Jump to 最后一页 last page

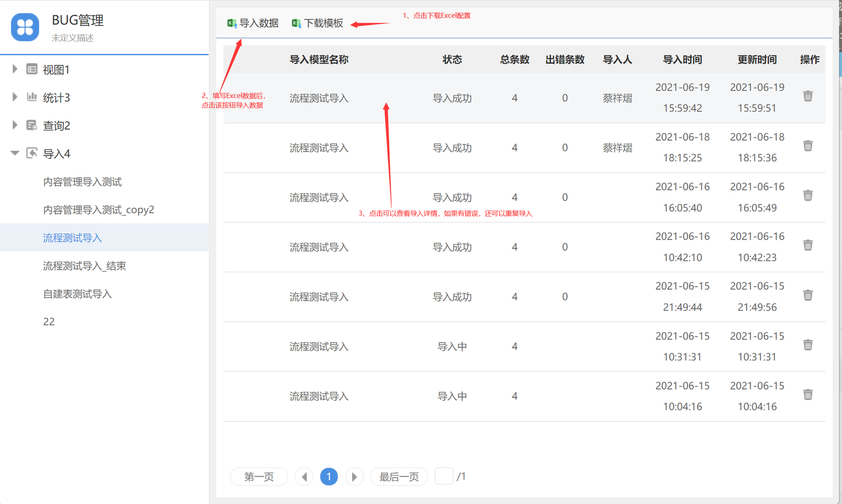(399, 476)
